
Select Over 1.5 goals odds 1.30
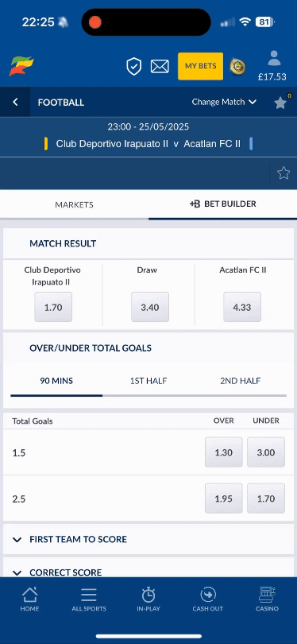pos(224,452)
